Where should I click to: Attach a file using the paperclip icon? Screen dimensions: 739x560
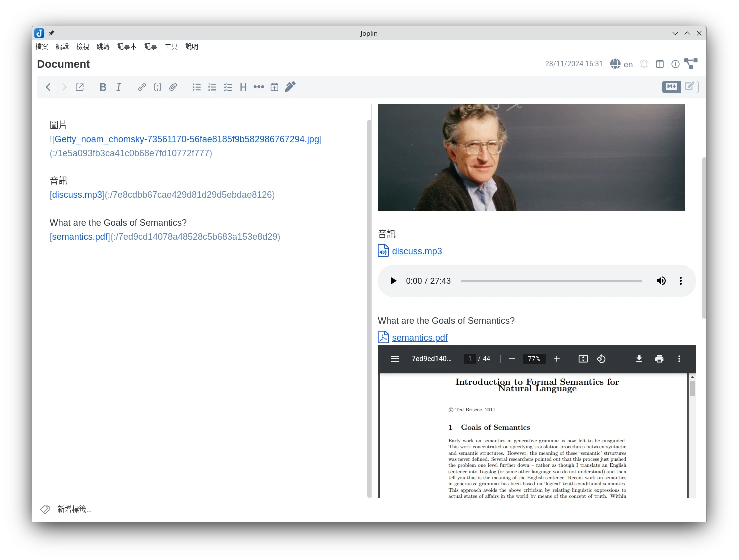(x=173, y=87)
